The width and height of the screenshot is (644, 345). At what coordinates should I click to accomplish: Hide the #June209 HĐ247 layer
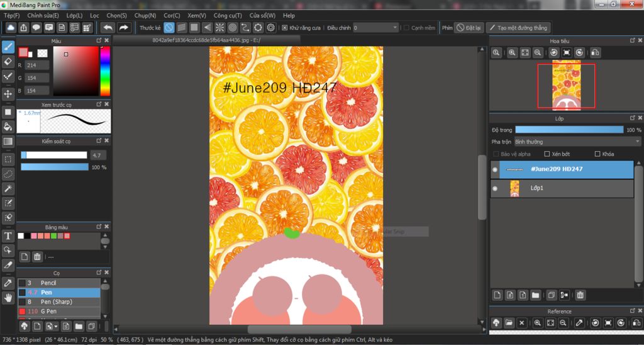coord(495,169)
